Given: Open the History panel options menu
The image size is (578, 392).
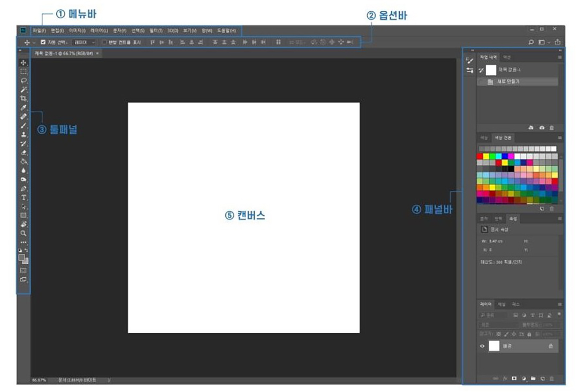Looking at the screenshot, I should (x=560, y=57).
